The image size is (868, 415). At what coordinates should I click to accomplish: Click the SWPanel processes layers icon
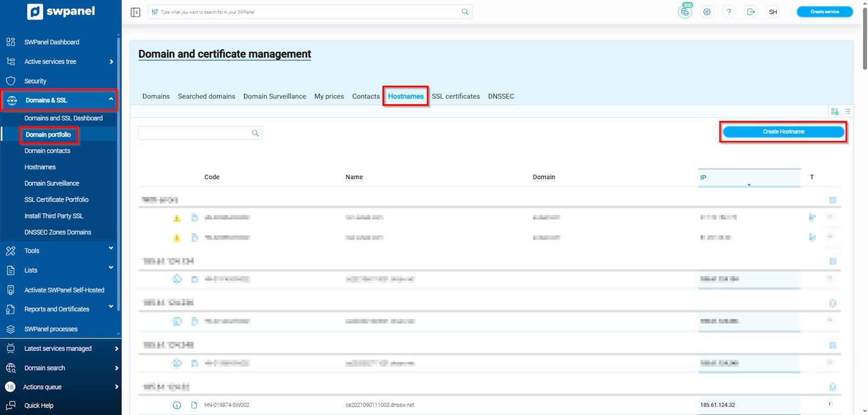pos(11,329)
